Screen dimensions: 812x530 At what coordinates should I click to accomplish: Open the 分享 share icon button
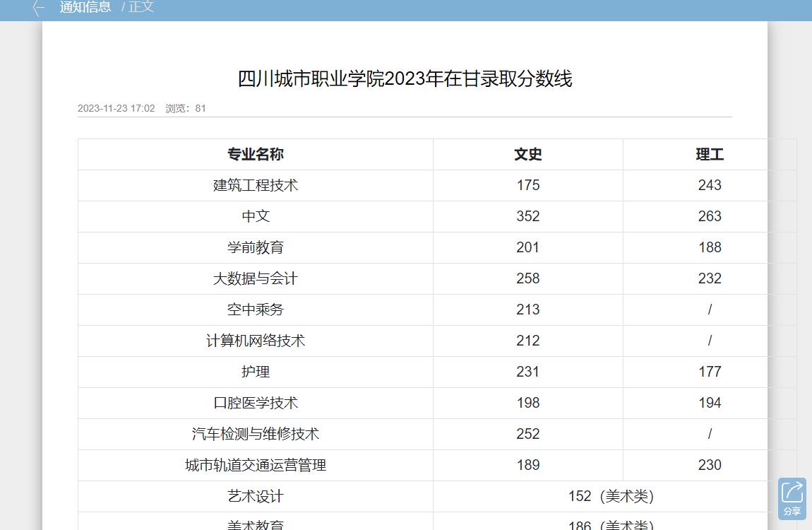point(792,498)
